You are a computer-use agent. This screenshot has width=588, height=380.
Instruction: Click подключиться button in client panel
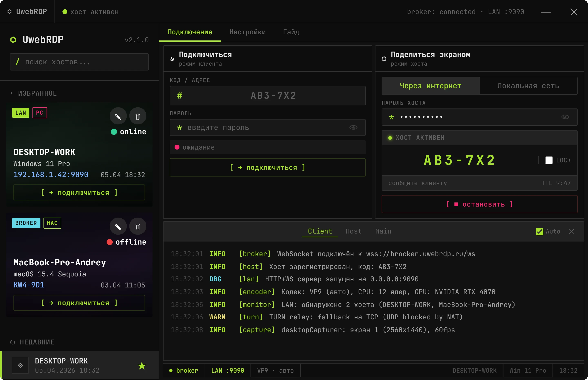tap(267, 168)
